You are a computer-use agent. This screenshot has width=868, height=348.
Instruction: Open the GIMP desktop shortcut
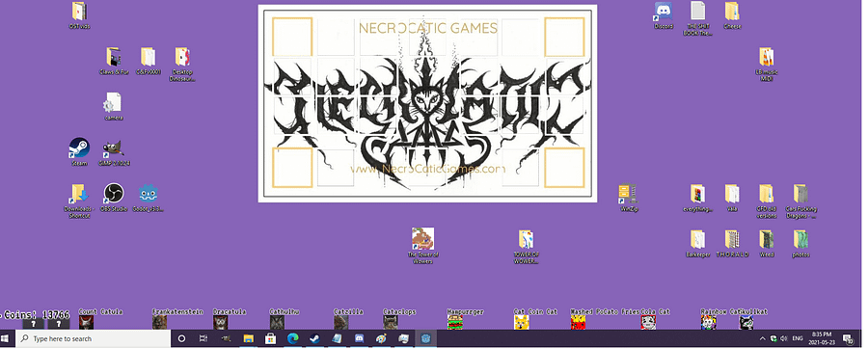coord(113,148)
